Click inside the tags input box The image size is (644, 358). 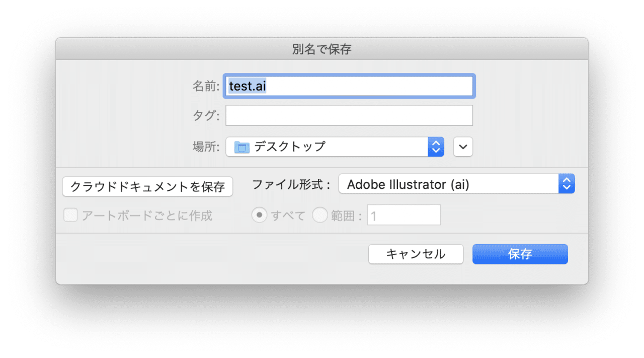point(349,115)
